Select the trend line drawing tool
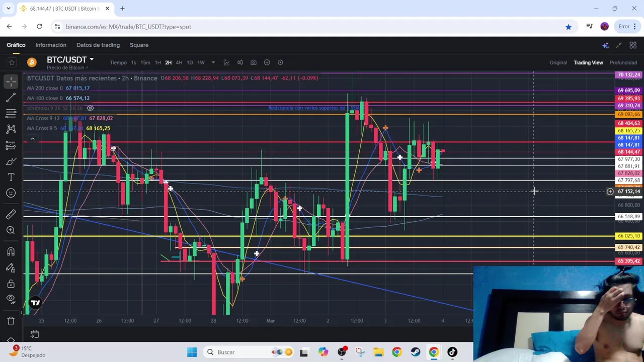644x362 pixels. coord(11,97)
